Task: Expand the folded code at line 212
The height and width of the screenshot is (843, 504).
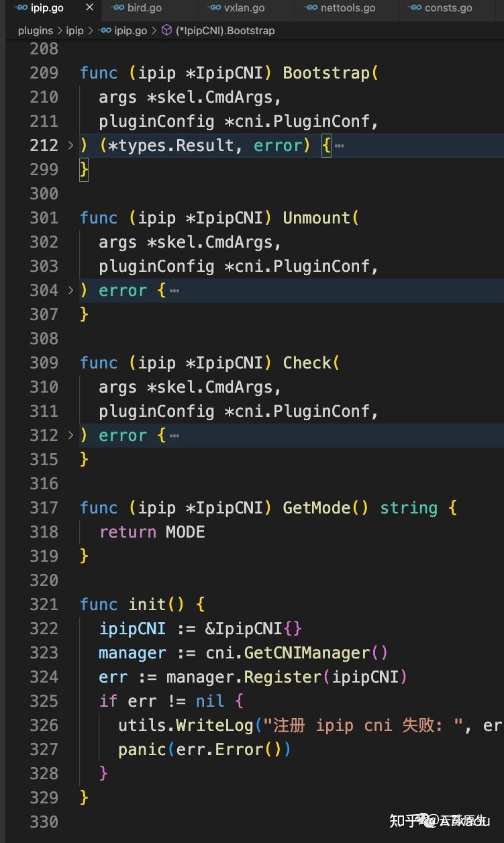Action: coord(71,146)
